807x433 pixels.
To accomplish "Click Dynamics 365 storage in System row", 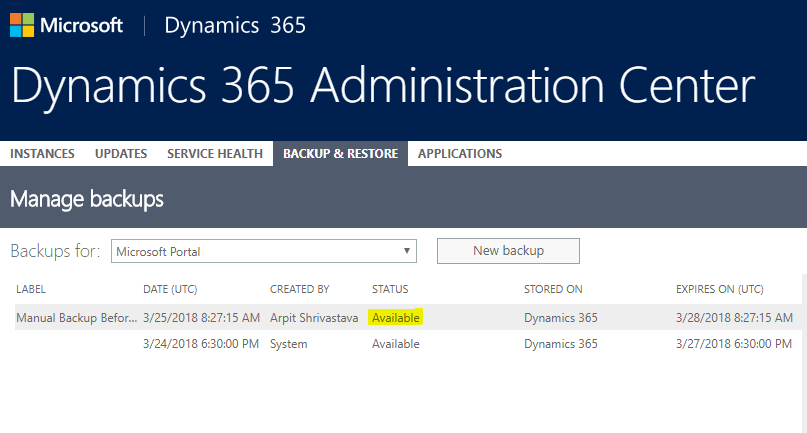I will point(560,344).
